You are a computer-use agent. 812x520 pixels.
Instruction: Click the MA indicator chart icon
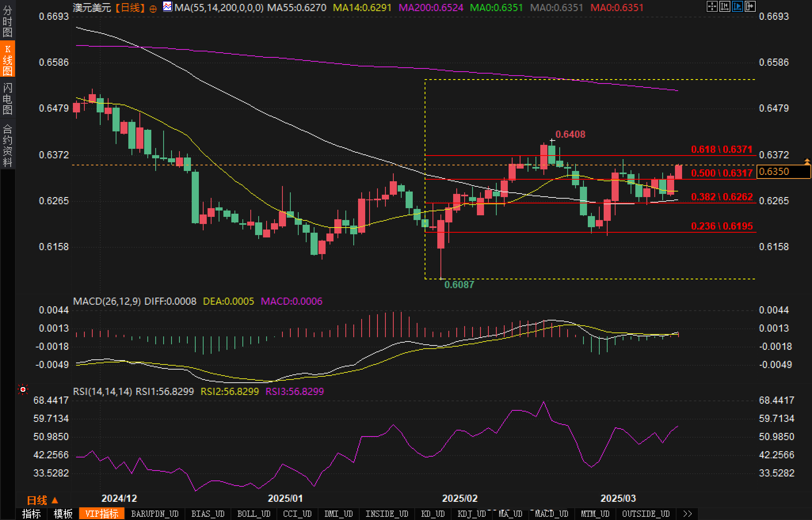click(x=168, y=7)
